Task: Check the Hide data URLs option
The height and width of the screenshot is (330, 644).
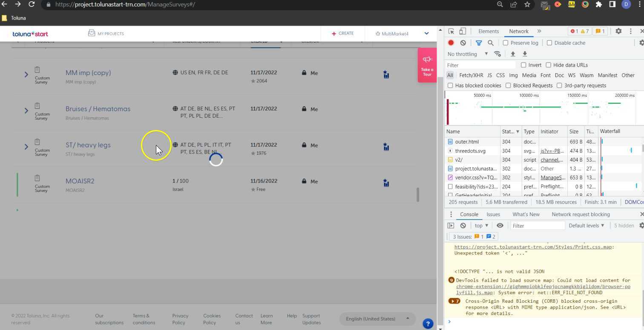Action: [x=549, y=65]
